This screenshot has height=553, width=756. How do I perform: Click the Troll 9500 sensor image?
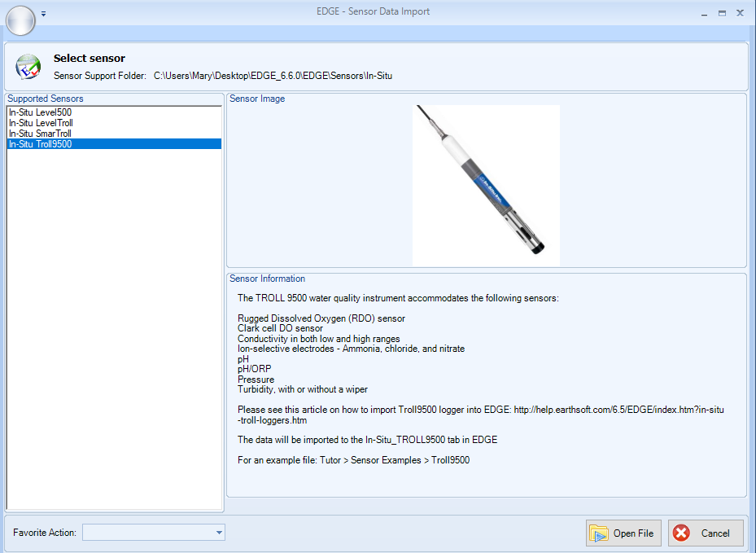click(486, 184)
